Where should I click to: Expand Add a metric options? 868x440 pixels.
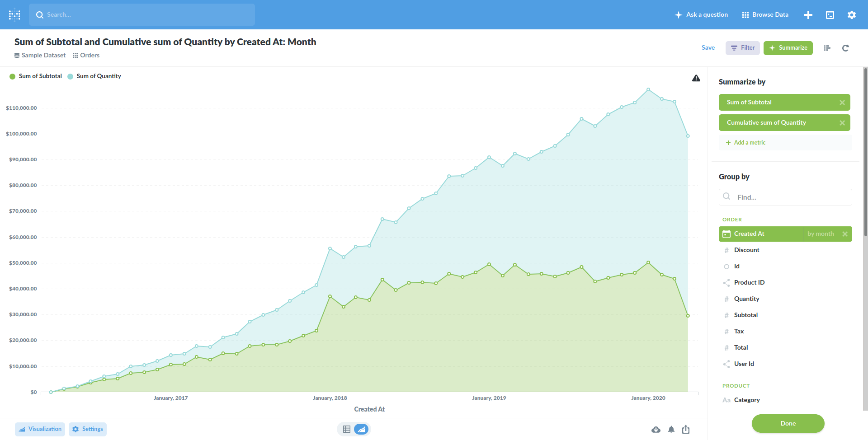(745, 142)
